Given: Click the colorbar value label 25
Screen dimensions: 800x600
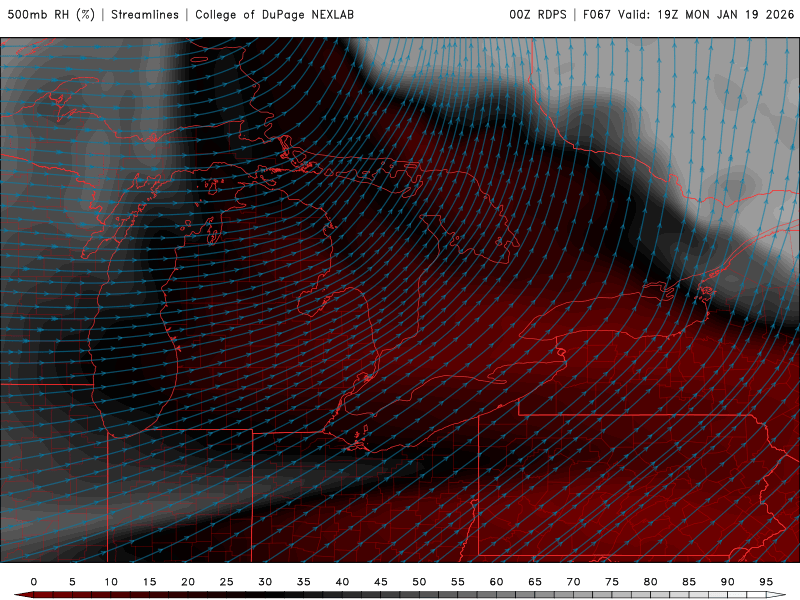Looking at the screenshot, I should [227, 582].
